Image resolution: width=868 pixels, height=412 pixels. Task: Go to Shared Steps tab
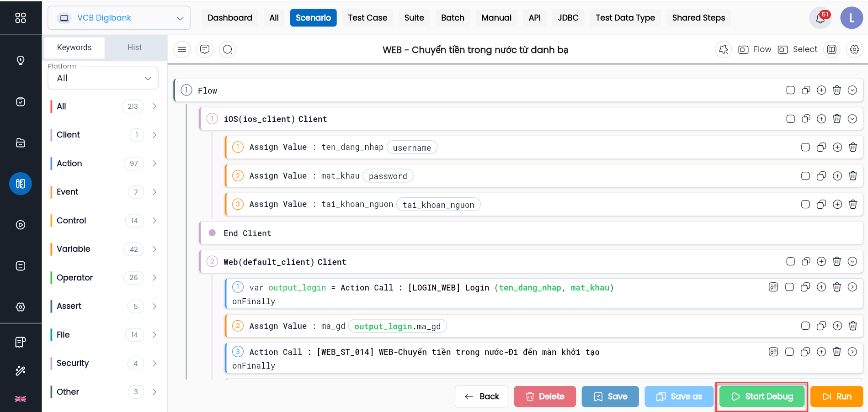click(x=698, y=18)
